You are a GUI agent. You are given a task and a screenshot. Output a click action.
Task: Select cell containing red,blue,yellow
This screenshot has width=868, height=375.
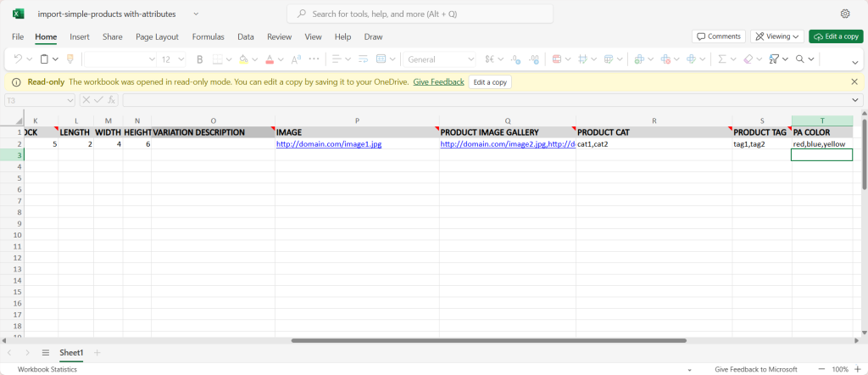click(x=822, y=144)
